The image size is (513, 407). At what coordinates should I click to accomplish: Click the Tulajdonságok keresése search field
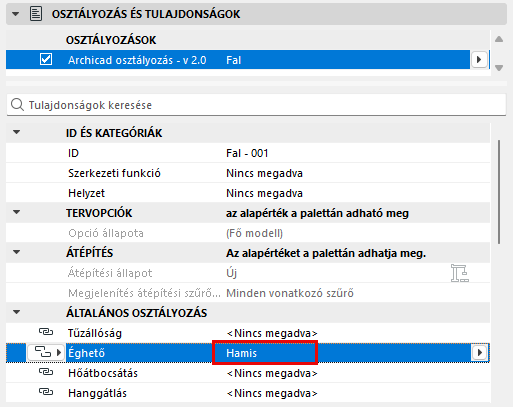coord(256,105)
